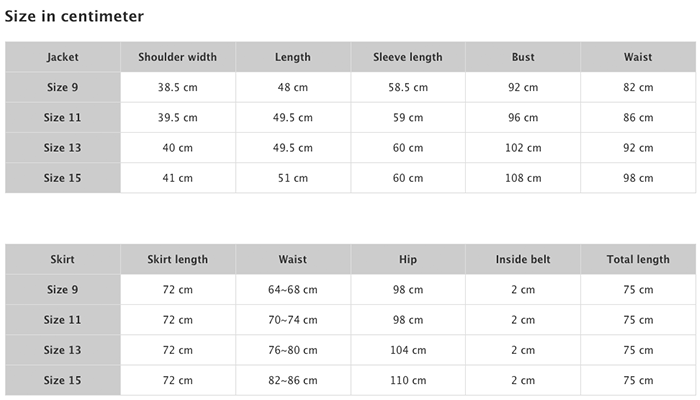Select the Inside belt column header
Viewport: 700px width, 400px height.
pos(523,259)
